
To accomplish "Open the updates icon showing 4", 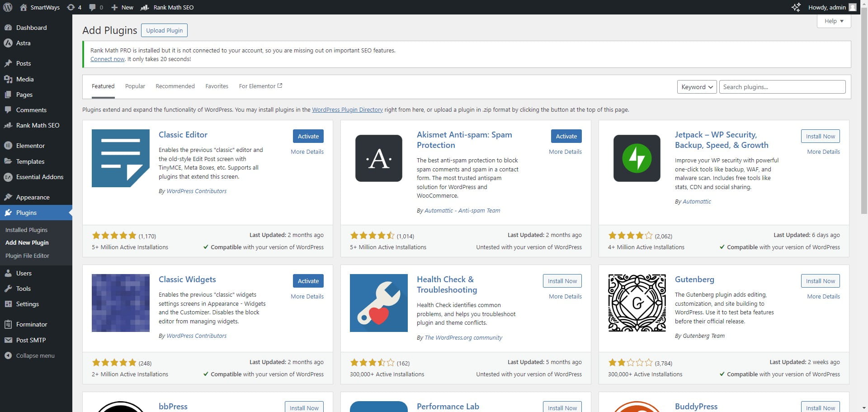I will (74, 7).
